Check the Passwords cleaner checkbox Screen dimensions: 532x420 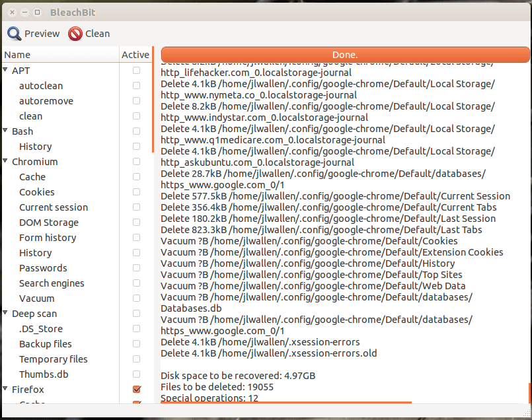(136, 267)
